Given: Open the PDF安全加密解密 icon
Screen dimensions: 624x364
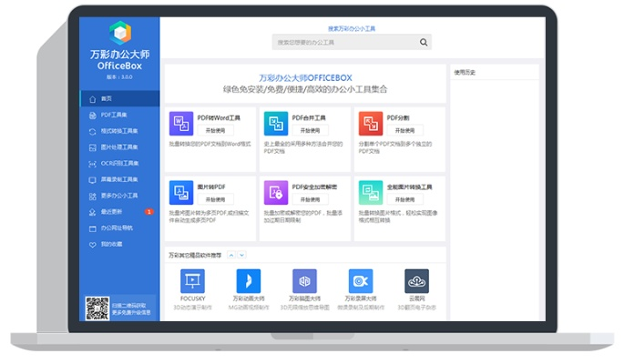Looking at the screenshot, I should pos(275,192).
